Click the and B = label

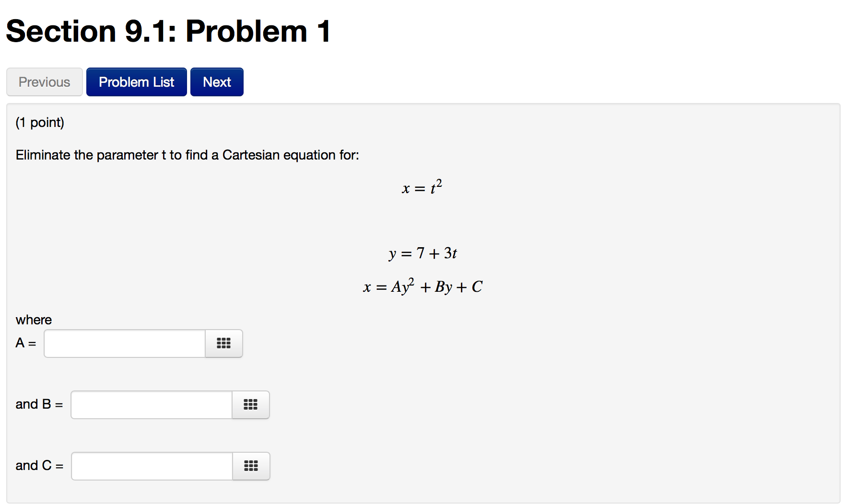click(39, 404)
